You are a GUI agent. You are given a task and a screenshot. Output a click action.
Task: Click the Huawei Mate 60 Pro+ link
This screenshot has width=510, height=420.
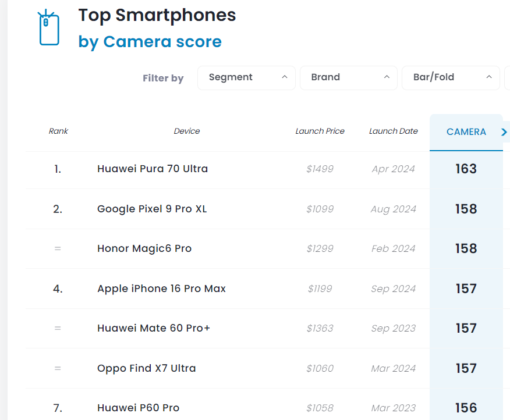pyautogui.click(x=154, y=328)
